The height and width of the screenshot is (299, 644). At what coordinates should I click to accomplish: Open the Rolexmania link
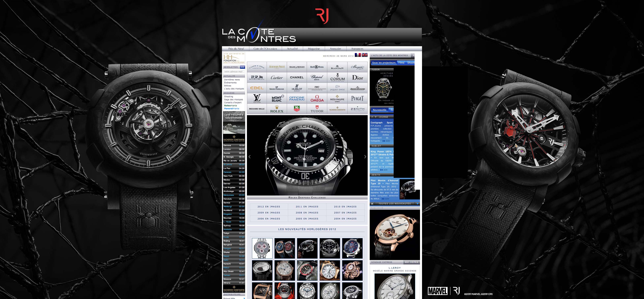230,105
